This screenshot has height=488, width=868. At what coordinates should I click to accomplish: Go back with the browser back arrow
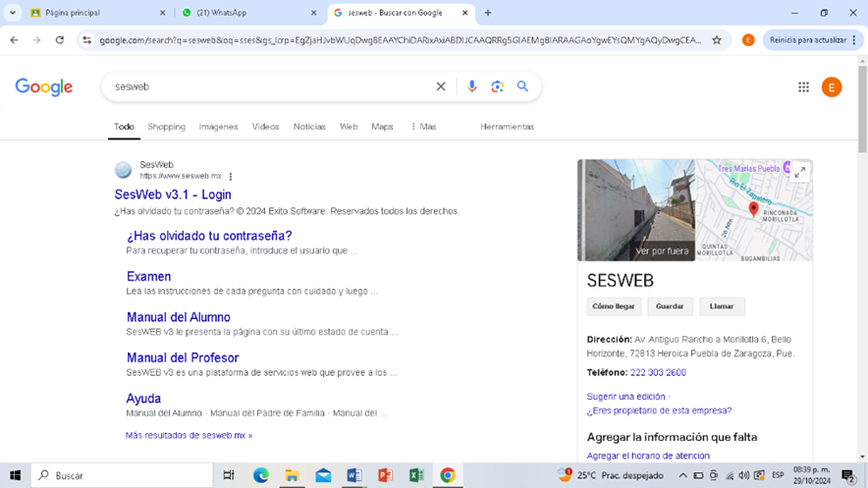(15, 40)
